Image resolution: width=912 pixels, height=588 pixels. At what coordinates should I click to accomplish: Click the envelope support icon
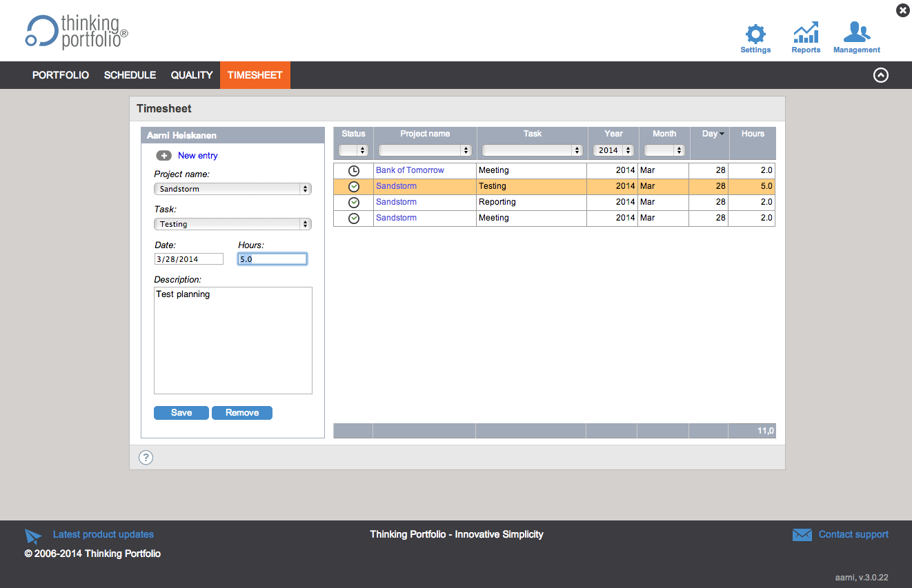tap(802, 535)
